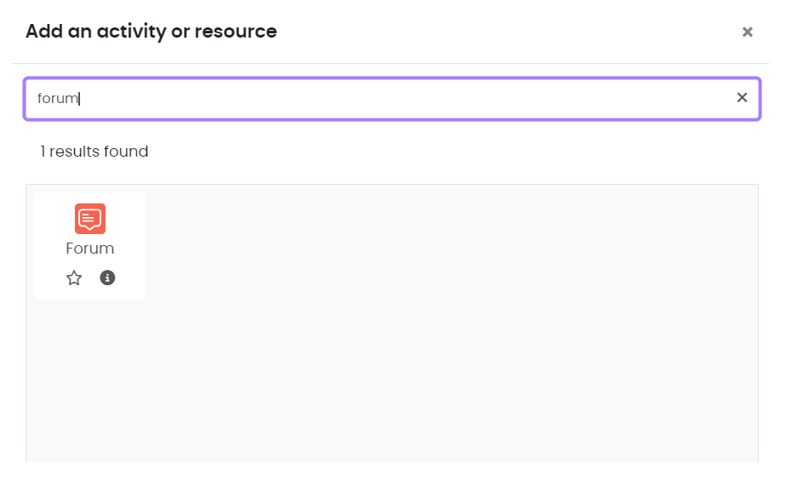This screenshot has height=487, width=796.
Task: Click the blank right half of the search field
Action: (x=560, y=98)
